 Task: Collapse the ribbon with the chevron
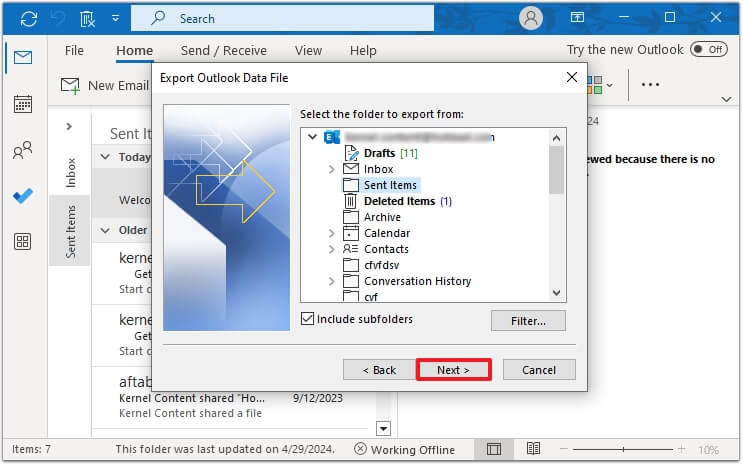click(x=726, y=99)
